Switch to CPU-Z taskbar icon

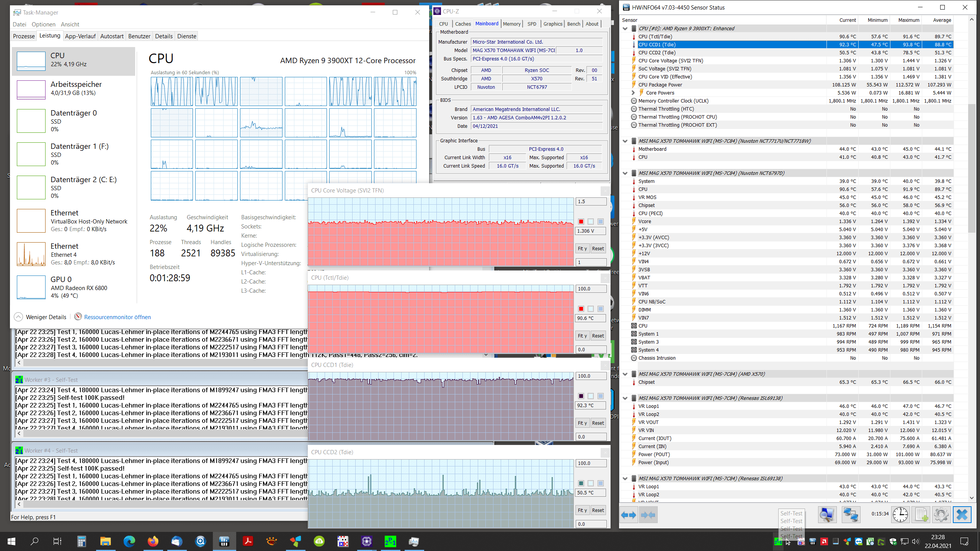(x=366, y=541)
